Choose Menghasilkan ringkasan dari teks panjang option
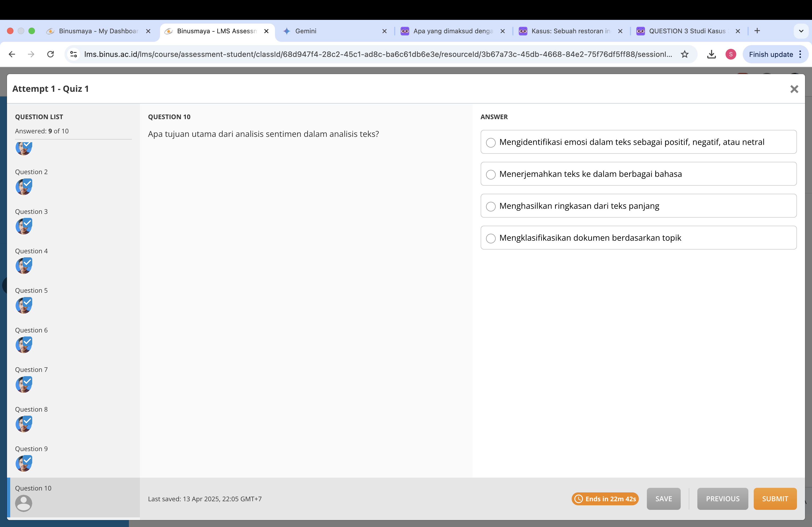 coord(638,206)
